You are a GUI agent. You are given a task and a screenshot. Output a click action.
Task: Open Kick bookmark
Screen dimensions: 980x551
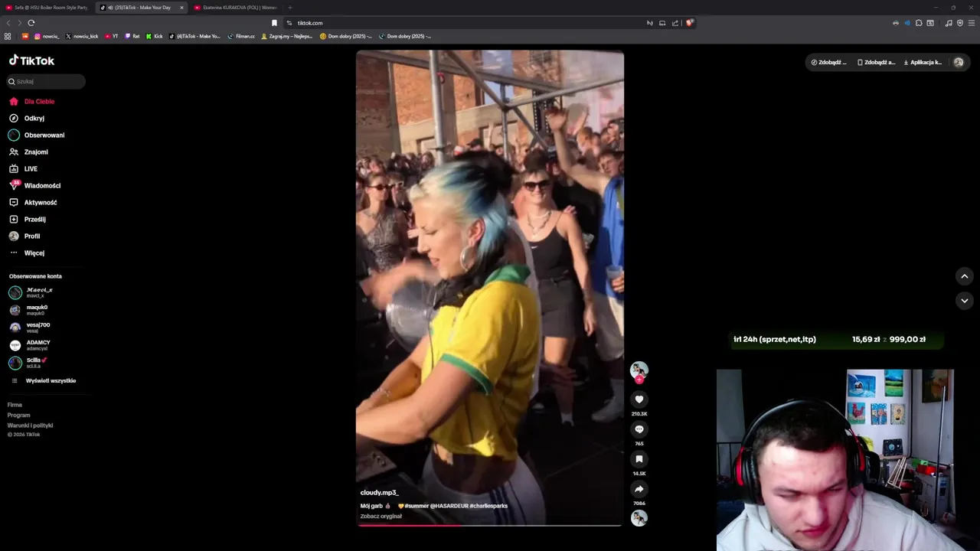tap(155, 36)
